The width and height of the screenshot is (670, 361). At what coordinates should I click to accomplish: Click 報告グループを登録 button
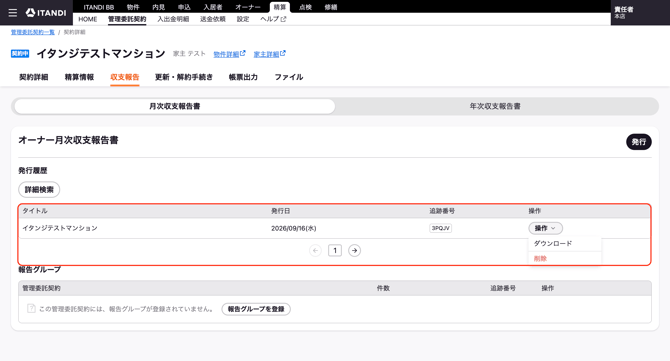tap(256, 309)
